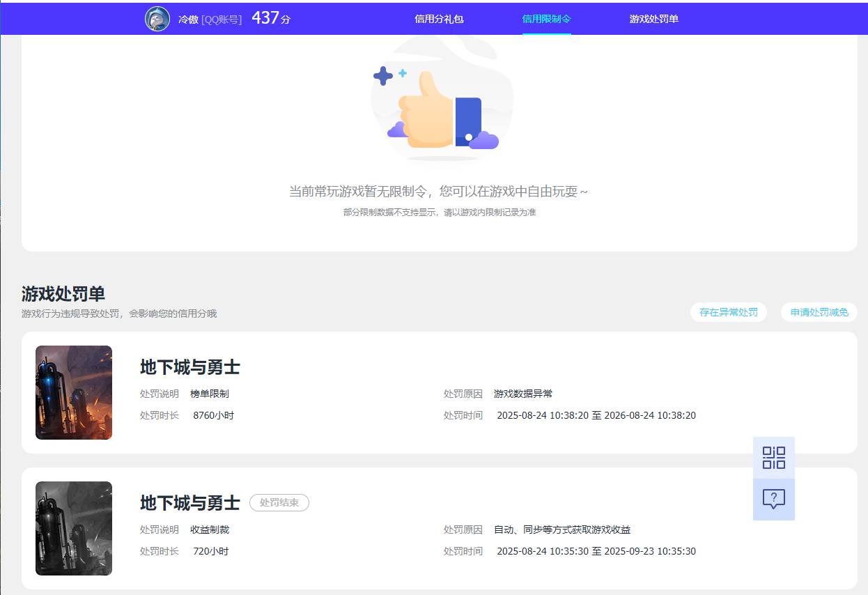Image resolution: width=868 pixels, height=595 pixels.
Task: Click the 当前常玩游戏暂无限制令 message text
Action: [440, 191]
